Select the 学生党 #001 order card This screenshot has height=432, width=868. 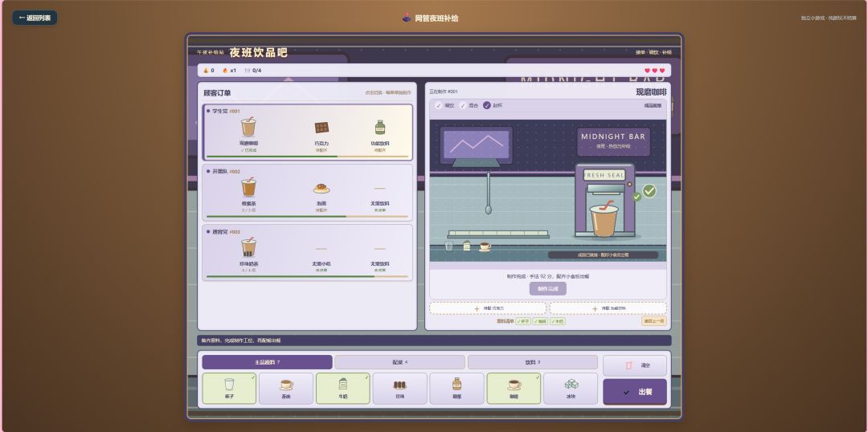pyautogui.click(x=307, y=132)
